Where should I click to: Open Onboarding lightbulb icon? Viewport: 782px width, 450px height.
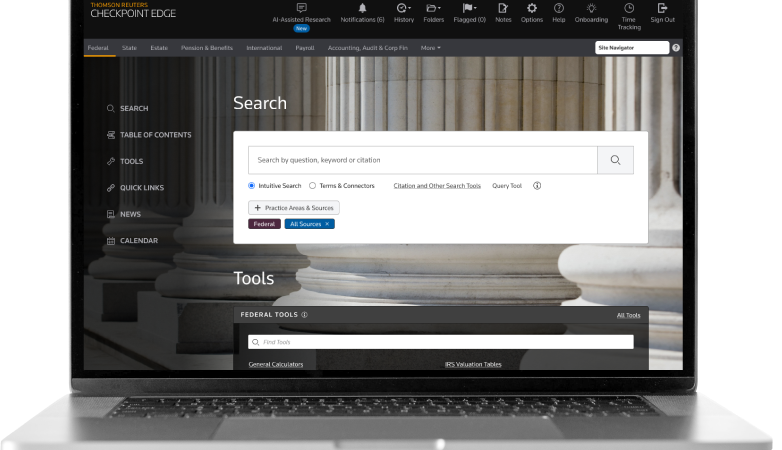click(x=591, y=8)
